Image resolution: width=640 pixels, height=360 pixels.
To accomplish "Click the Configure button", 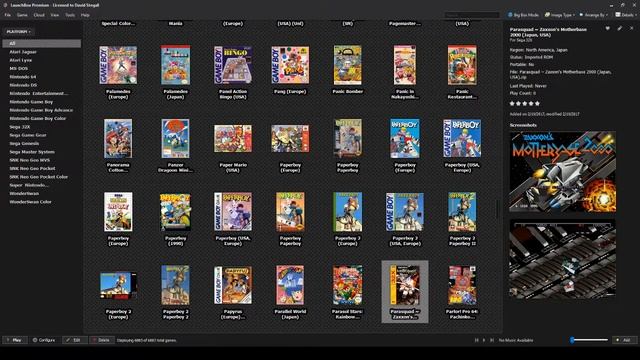I will point(44,340).
